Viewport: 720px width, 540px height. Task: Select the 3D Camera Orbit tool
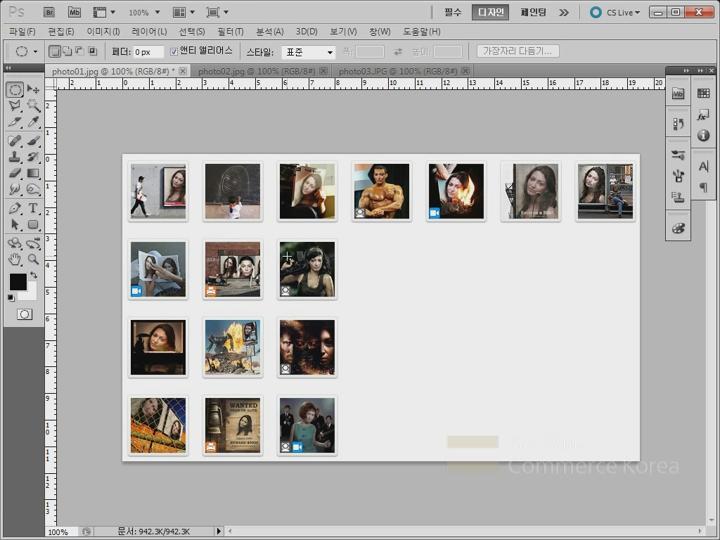click(33, 243)
